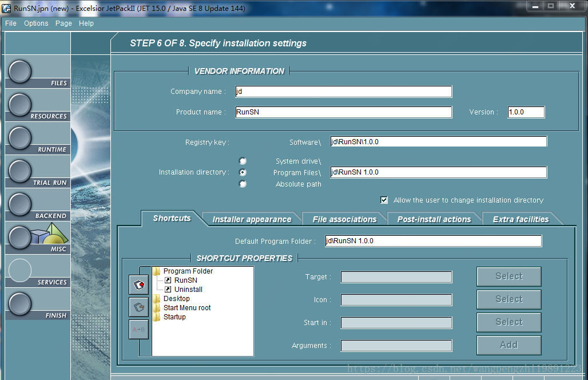Viewport: 588px width, 380px height.
Task: Switch to the Installer appearance tab
Action: (x=252, y=219)
